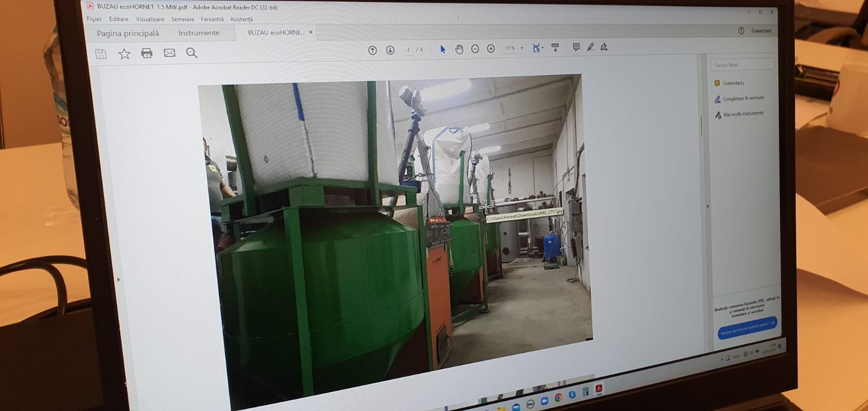Open Google Chrome from the taskbar
Screen dimensions: 868x411
pyautogui.click(x=558, y=398)
